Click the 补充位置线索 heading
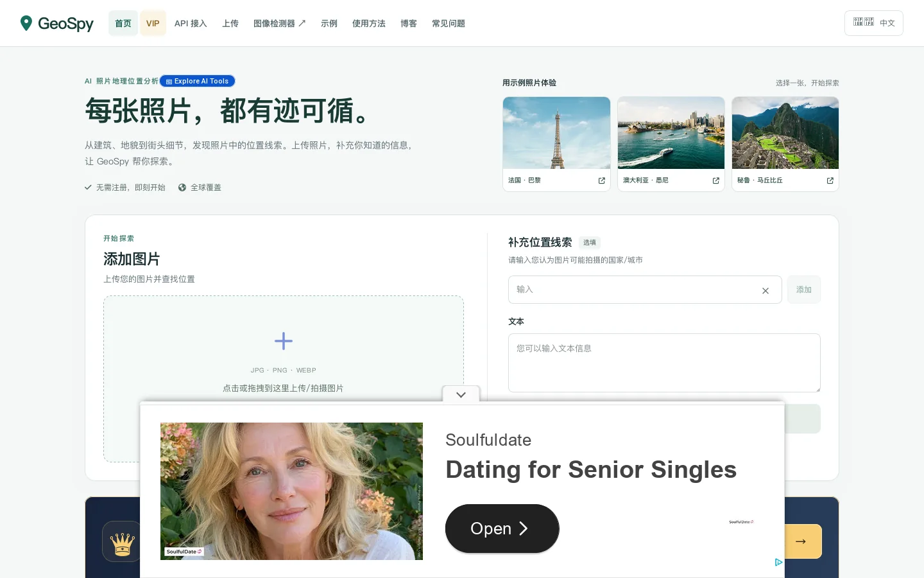The image size is (924, 578). click(x=540, y=242)
